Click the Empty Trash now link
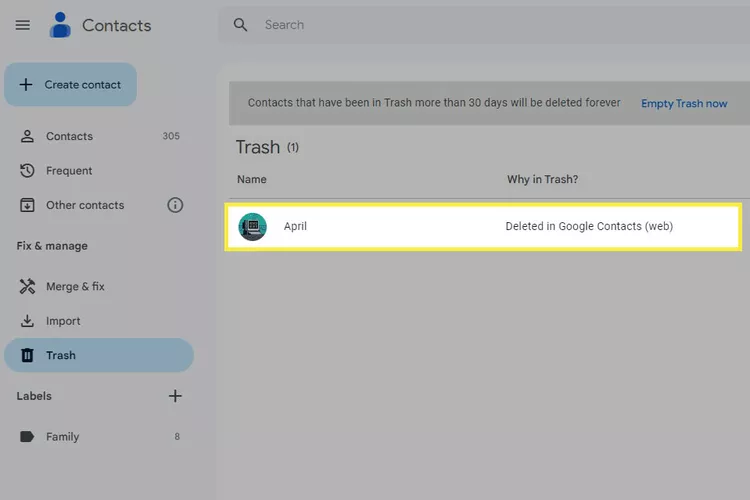This screenshot has width=750, height=500. pyautogui.click(x=684, y=103)
